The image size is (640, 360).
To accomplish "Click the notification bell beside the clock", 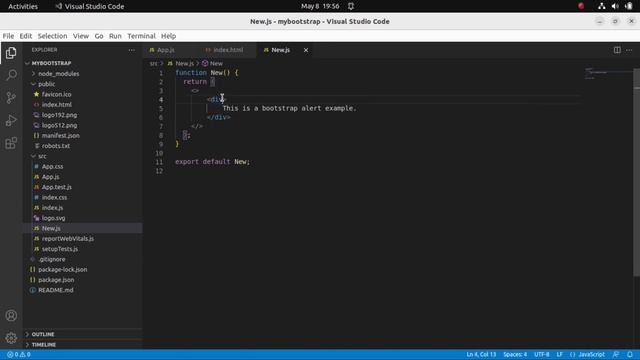I will click(351, 6).
